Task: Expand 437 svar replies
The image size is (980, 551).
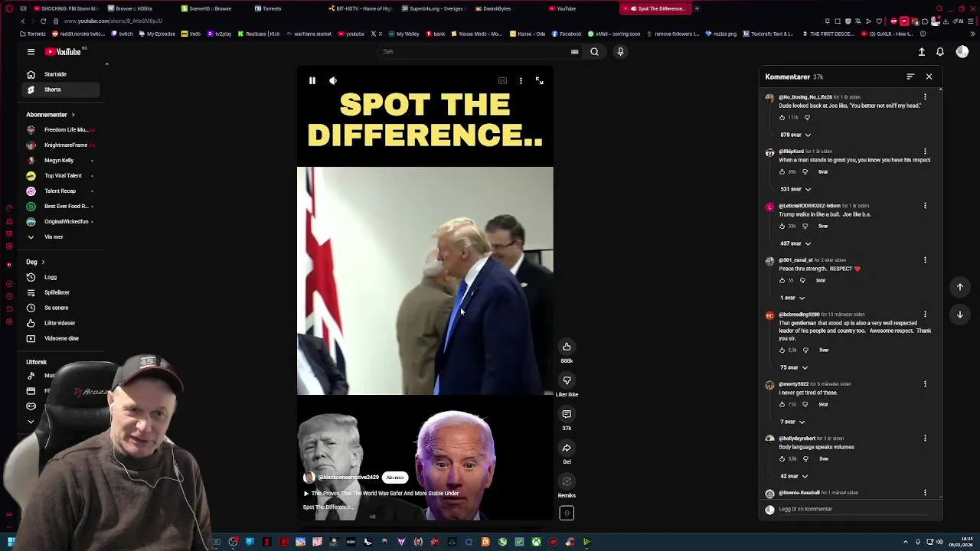Action: click(795, 243)
